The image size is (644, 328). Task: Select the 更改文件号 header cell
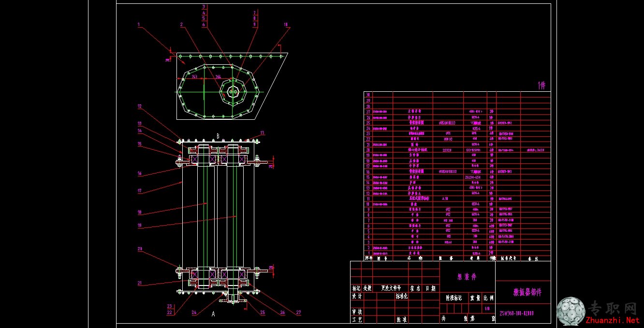tap(391, 288)
